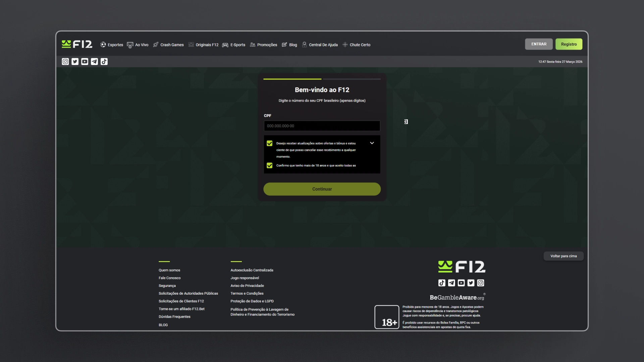This screenshot has width=644, height=362.
Task: Click the F12 logo at top left
Action: coord(77,44)
